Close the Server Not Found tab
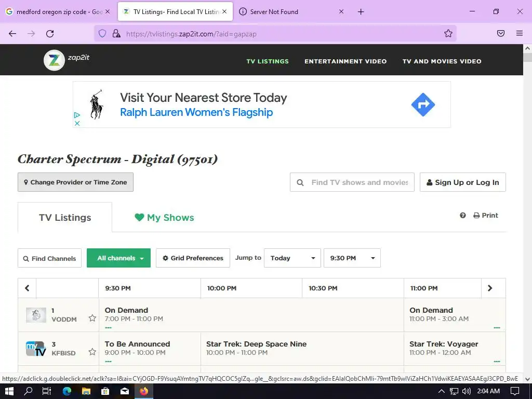Image resolution: width=532 pixels, height=399 pixels. coord(341,11)
